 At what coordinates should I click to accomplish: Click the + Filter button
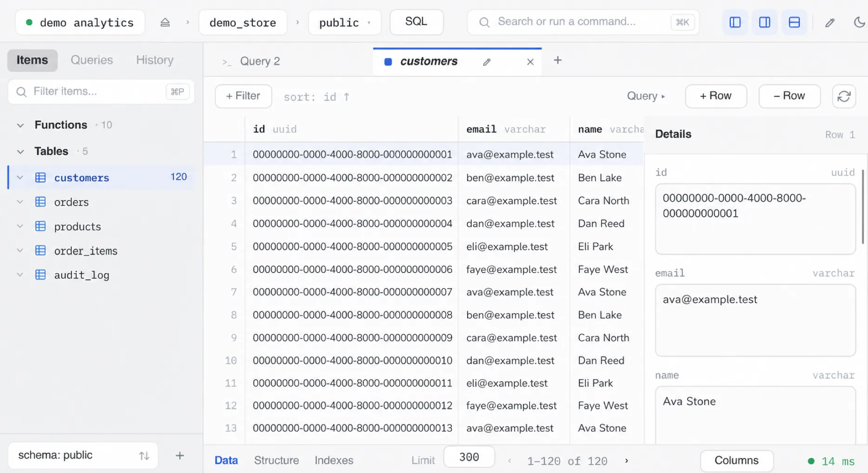243,96
